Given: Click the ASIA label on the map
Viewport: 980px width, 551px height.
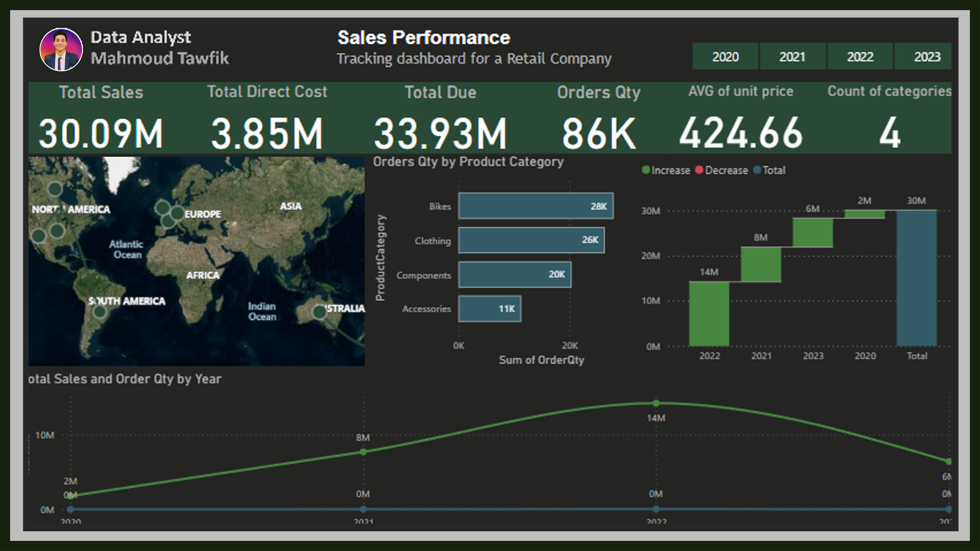Looking at the screenshot, I should coord(291,206).
